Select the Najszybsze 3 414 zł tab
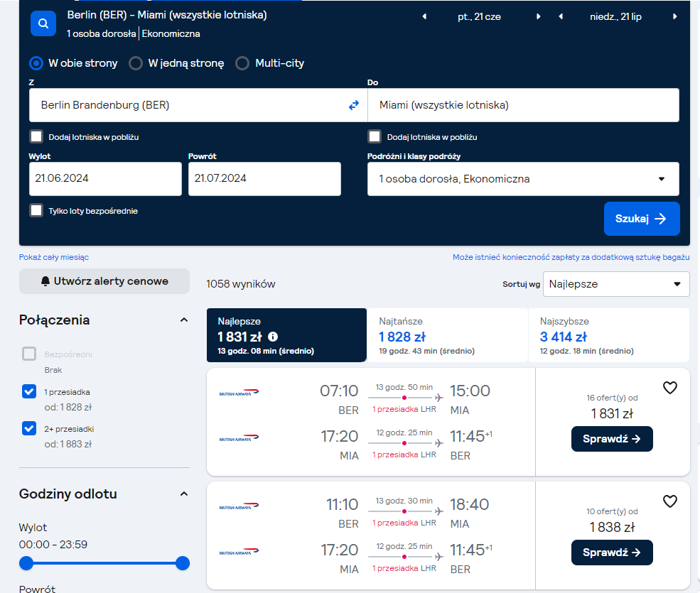 (x=609, y=335)
